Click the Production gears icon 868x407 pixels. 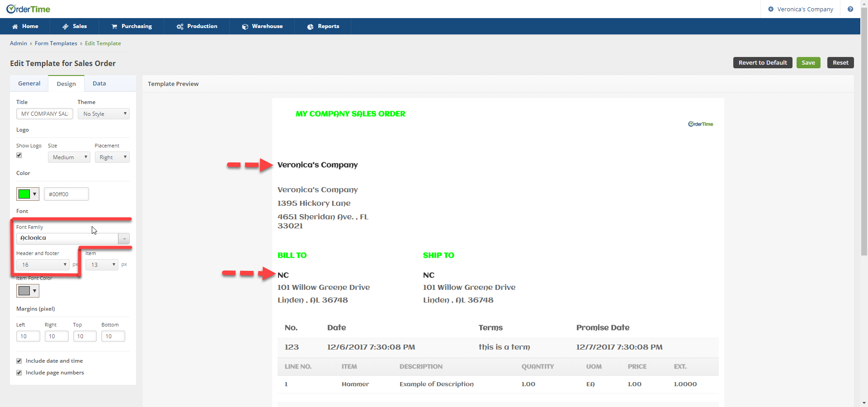(180, 27)
